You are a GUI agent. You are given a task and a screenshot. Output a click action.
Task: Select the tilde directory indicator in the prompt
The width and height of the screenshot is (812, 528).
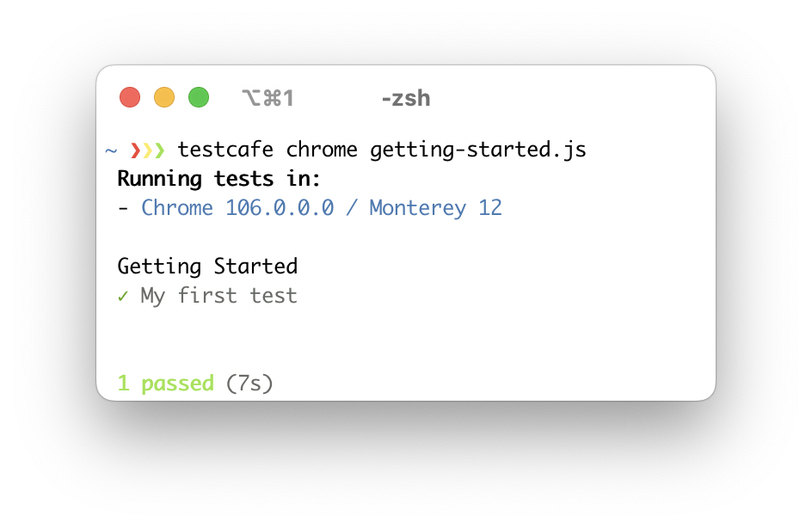pyautogui.click(x=111, y=150)
